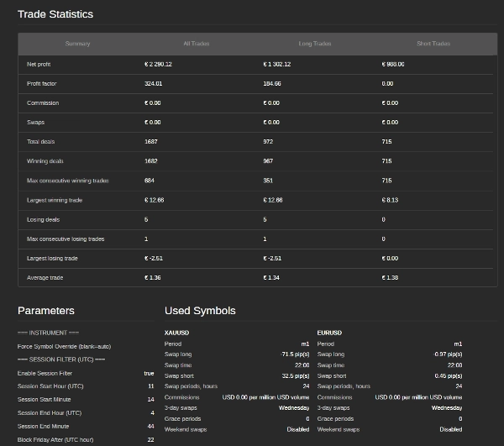Click the Parameters section heading
This screenshot has width=504, height=446.
pyautogui.click(x=46, y=311)
